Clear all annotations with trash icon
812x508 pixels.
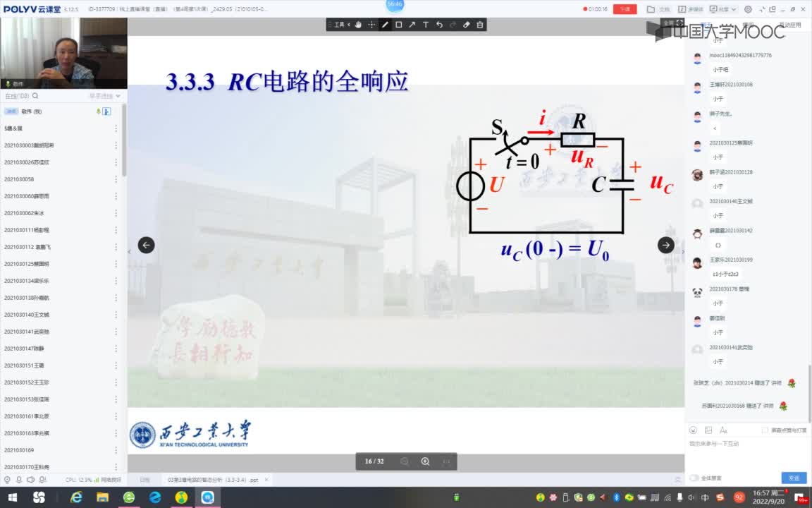[479, 25]
